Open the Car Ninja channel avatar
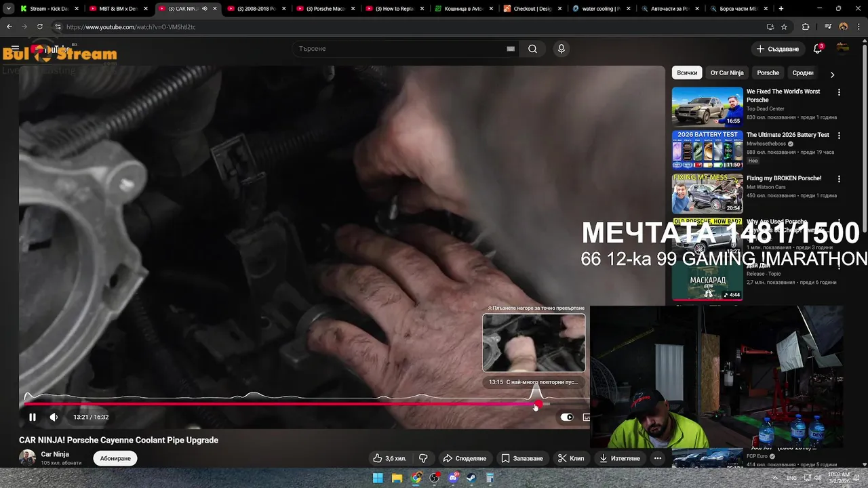 click(x=27, y=458)
